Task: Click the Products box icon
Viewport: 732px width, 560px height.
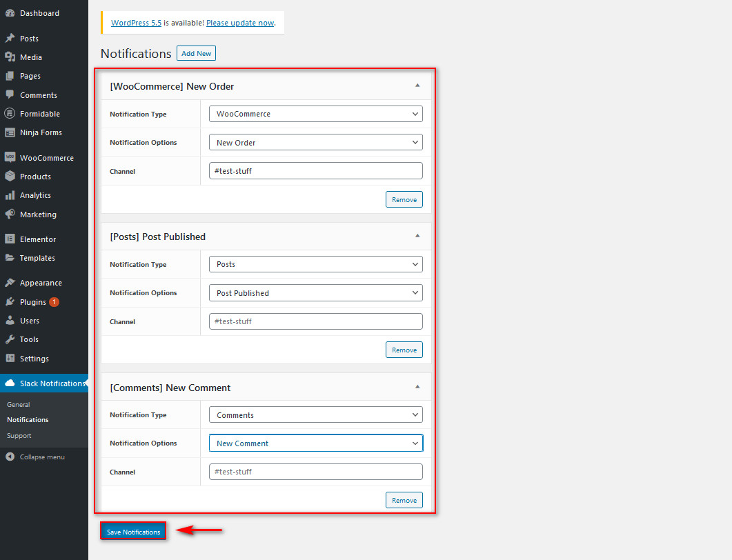Action: (x=10, y=177)
